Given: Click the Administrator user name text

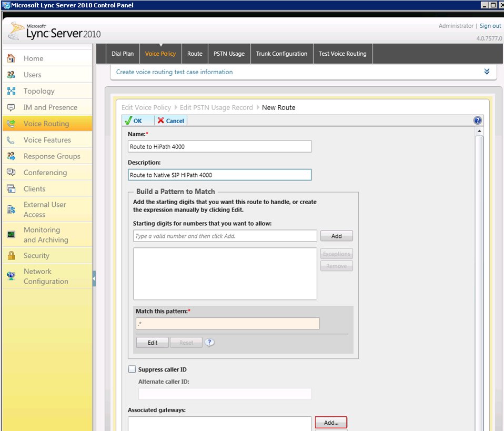Looking at the screenshot, I should (x=456, y=26).
